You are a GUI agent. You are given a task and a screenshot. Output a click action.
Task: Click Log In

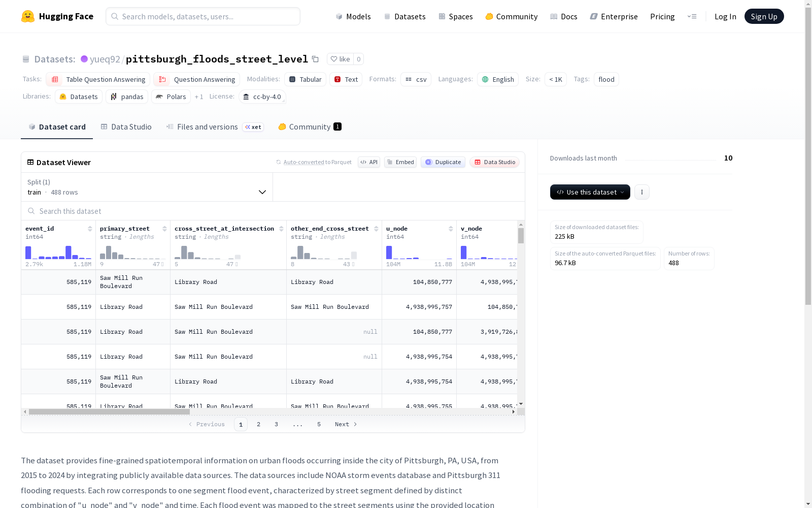(x=725, y=16)
